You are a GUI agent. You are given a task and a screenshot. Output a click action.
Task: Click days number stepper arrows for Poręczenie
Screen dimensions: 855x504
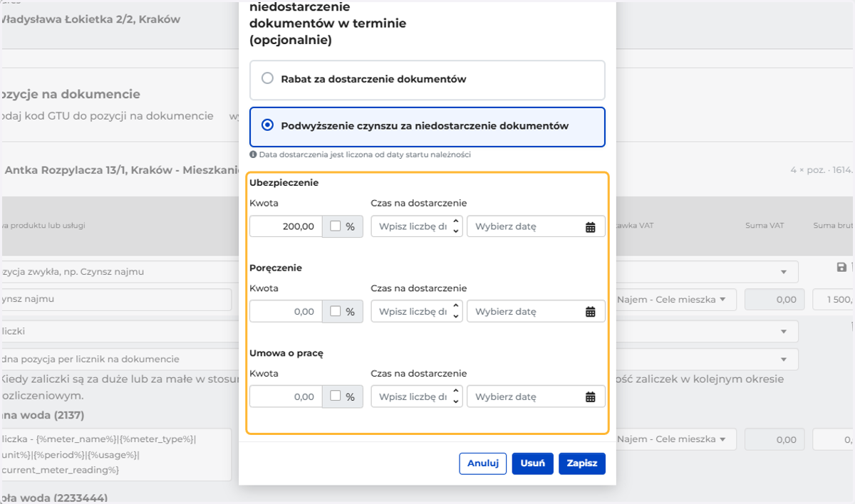(456, 311)
